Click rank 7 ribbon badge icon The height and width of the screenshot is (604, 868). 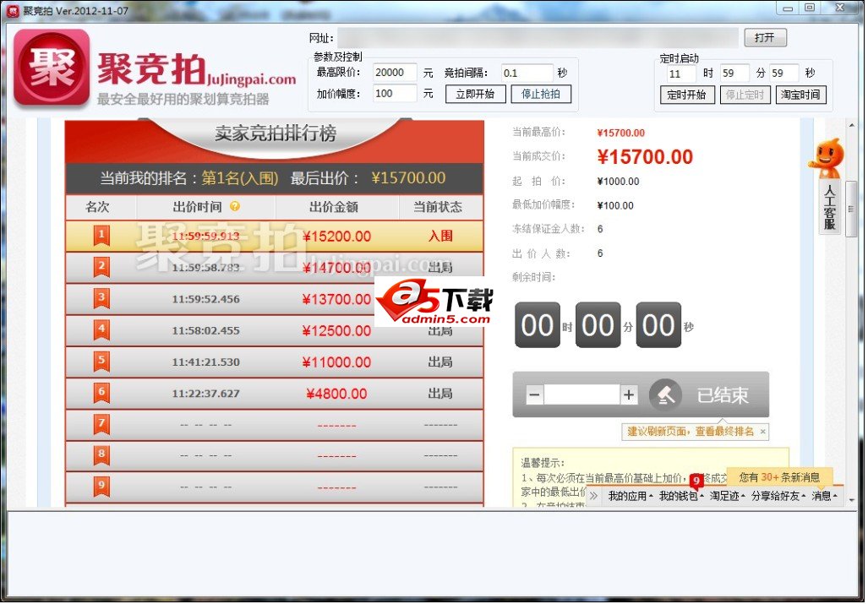pos(102,425)
